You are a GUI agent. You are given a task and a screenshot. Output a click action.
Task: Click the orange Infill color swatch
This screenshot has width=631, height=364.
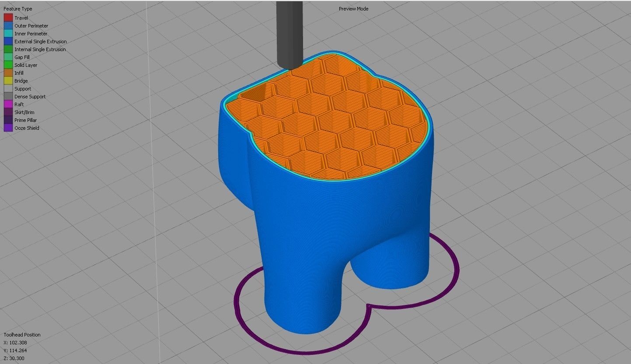coord(8,73)
